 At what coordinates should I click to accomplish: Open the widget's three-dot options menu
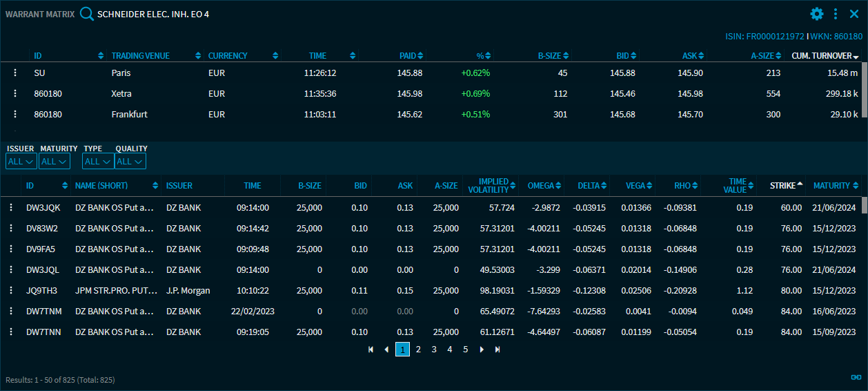click(x=836, y=14)
